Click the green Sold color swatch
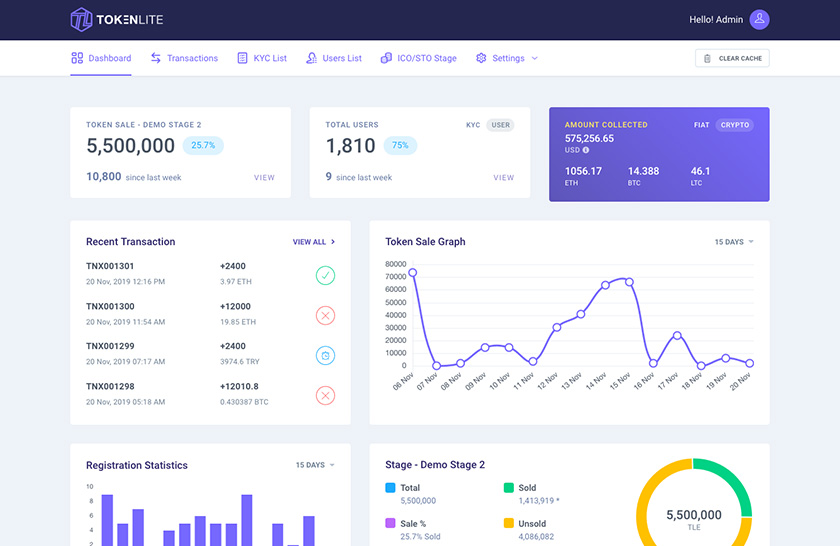The width and height of the screenshot is (840, 546). 508,488
